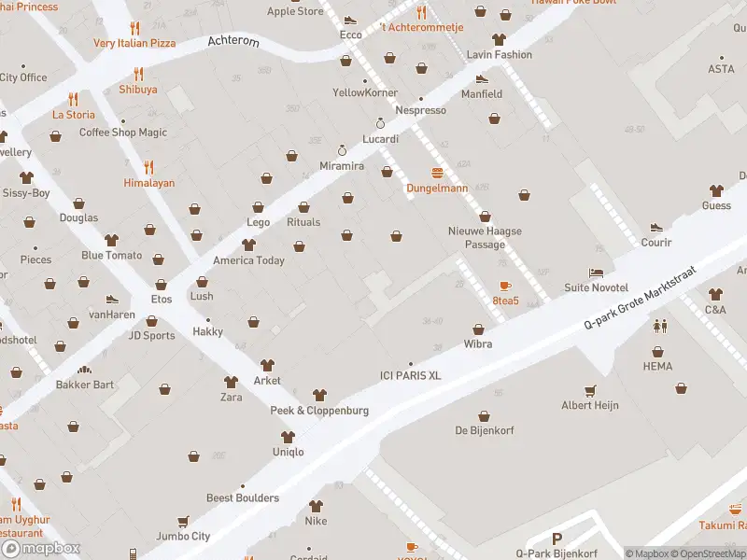The height and width of the screenshot is (560, 747).
Task: Click the Achterom street name
Action: (x=233, y=41)
